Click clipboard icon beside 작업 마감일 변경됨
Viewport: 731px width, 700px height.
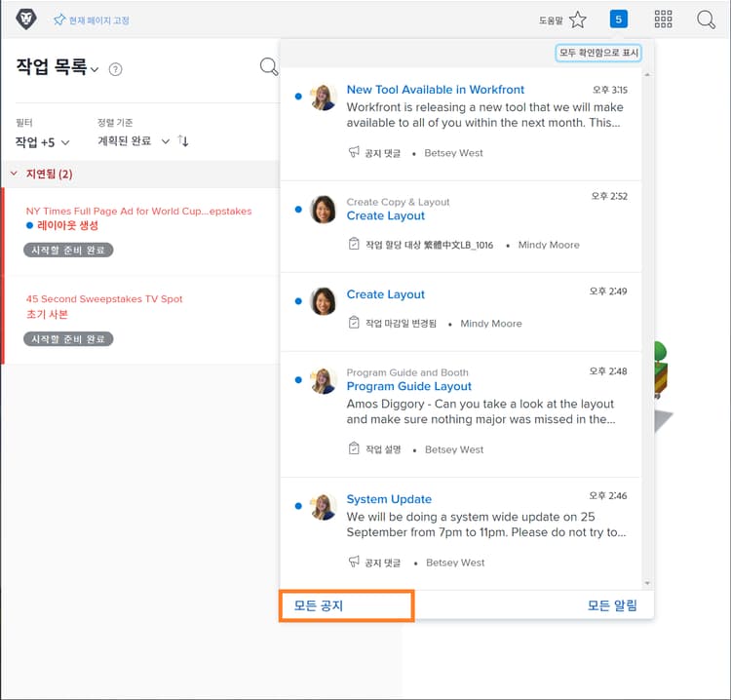354,323
